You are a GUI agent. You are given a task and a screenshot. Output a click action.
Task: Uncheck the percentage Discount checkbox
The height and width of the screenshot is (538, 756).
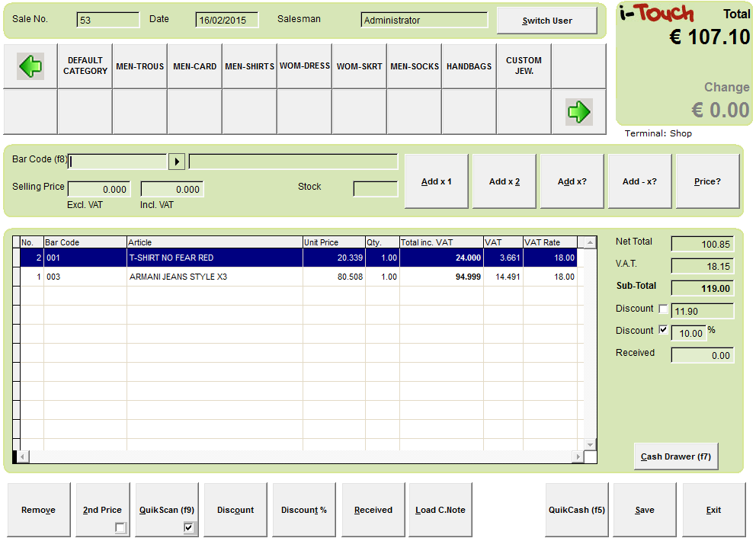[x=663, y=330]
